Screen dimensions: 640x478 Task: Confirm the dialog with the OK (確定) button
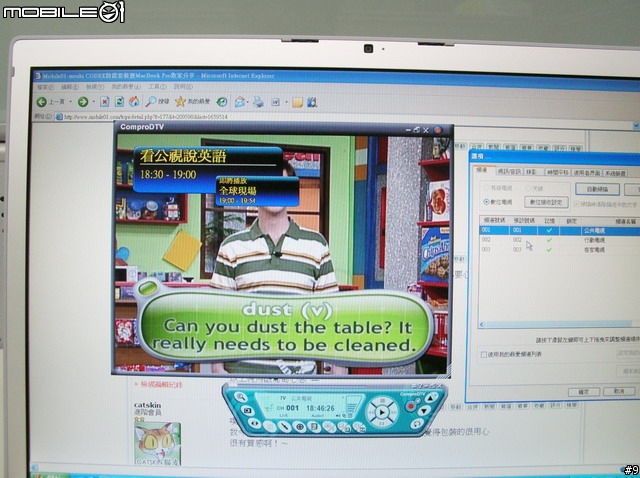[584, 391]
